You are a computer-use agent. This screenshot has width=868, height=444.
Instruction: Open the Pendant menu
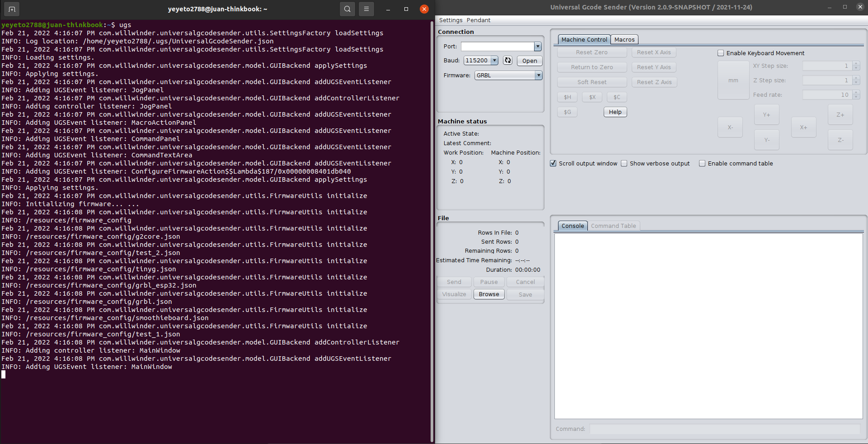(479, 20)
